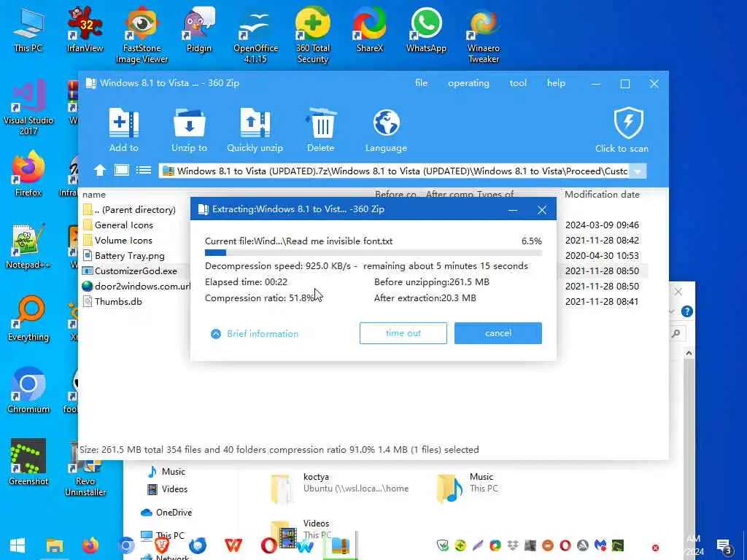The image size is (747, 560).
Task: Open the file menu in 360 Zip
Action: click(x=421, y=83)
